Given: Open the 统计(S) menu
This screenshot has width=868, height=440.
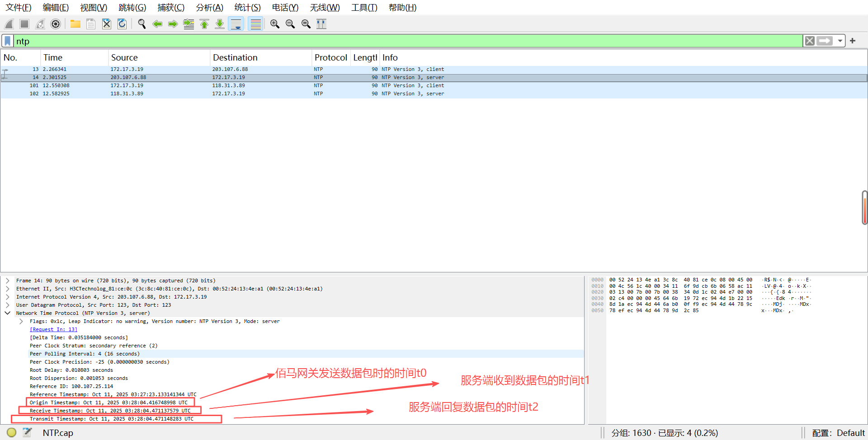Looking at the screenshot, I should coord(247,8).
